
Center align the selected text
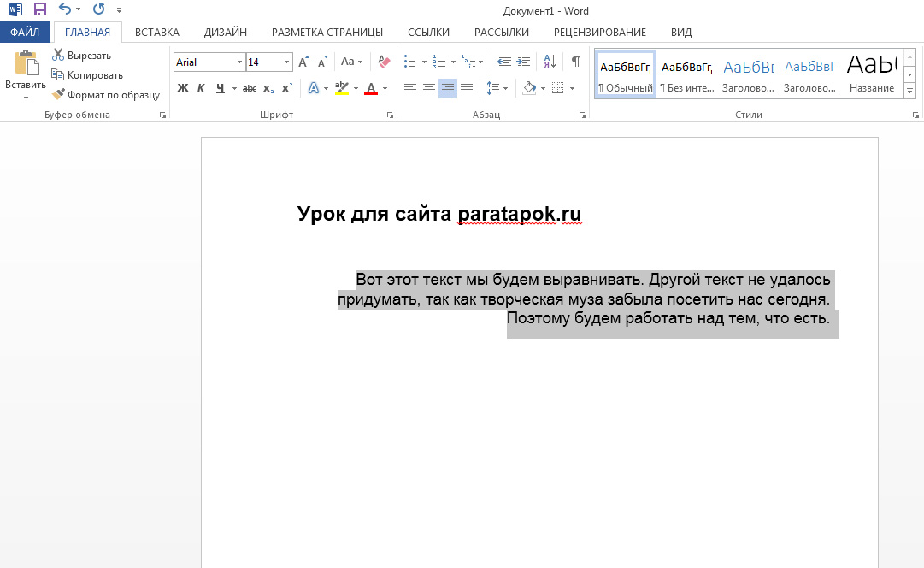point(429,88)
